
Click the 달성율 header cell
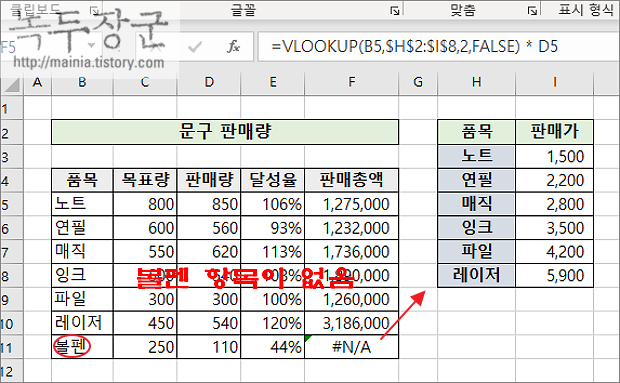273,180
